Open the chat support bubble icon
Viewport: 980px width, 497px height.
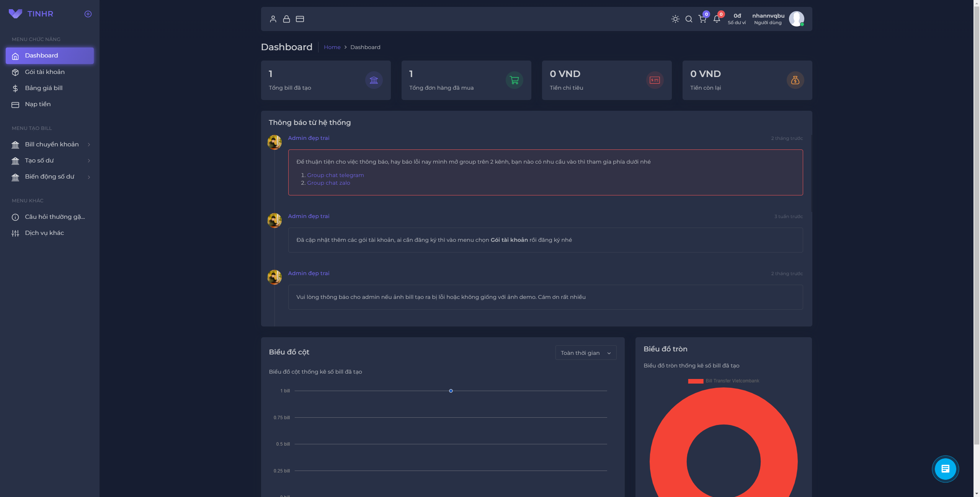coord(946,468)
